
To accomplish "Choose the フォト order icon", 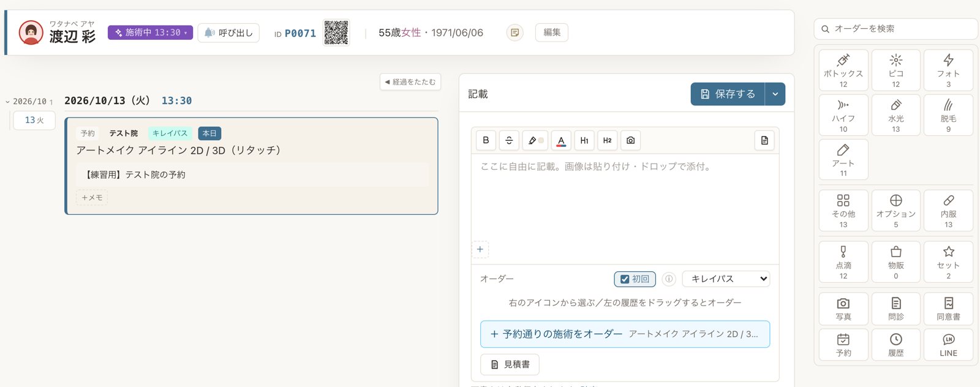I will click(x=948, y=70).
